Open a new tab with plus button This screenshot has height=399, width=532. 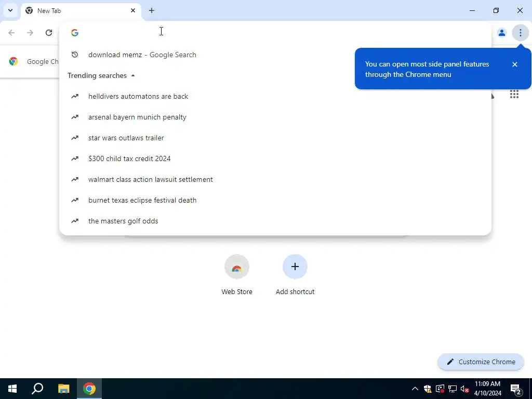point(152,10)
